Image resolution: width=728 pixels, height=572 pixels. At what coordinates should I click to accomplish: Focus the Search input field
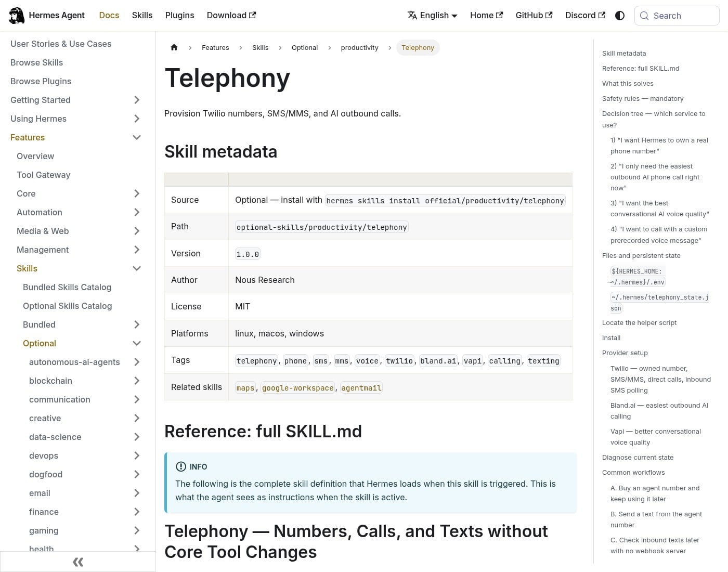click(x=677, y=16)
